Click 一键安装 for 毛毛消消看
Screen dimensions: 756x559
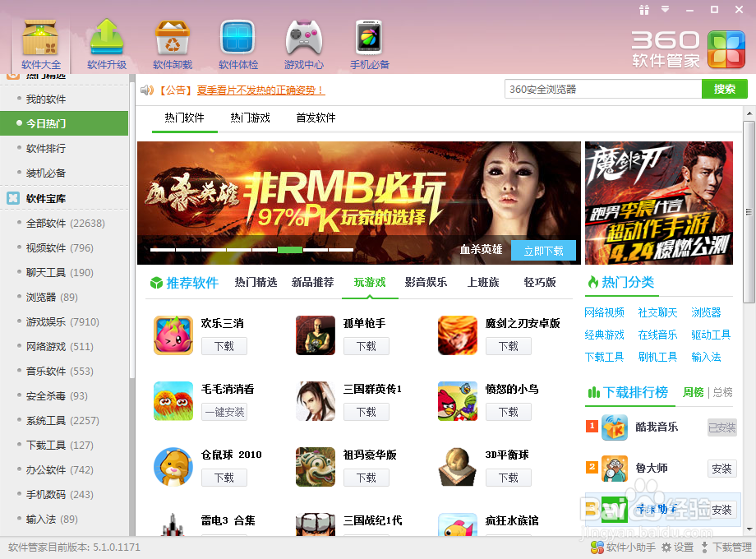click(x=224, y=412)
